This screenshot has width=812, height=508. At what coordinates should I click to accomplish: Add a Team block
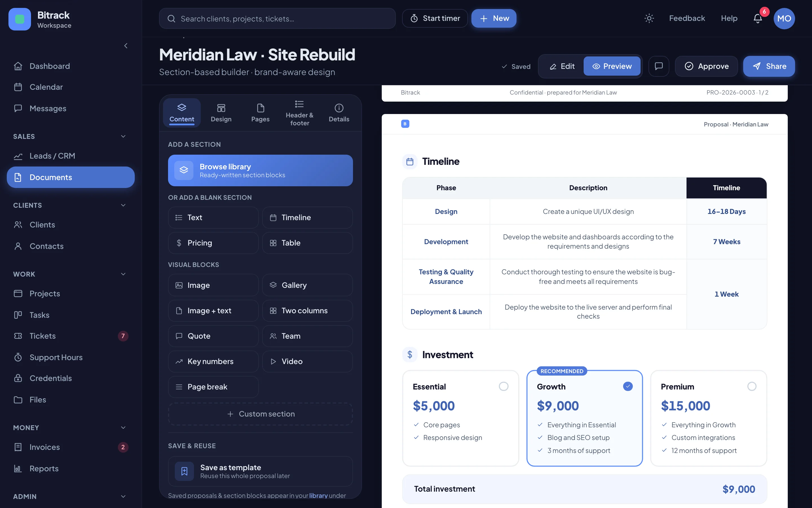307,336
